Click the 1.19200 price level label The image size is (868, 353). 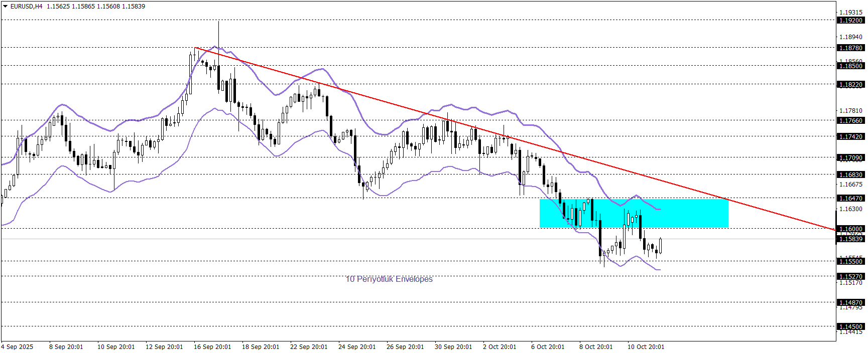tap(851, 21)
